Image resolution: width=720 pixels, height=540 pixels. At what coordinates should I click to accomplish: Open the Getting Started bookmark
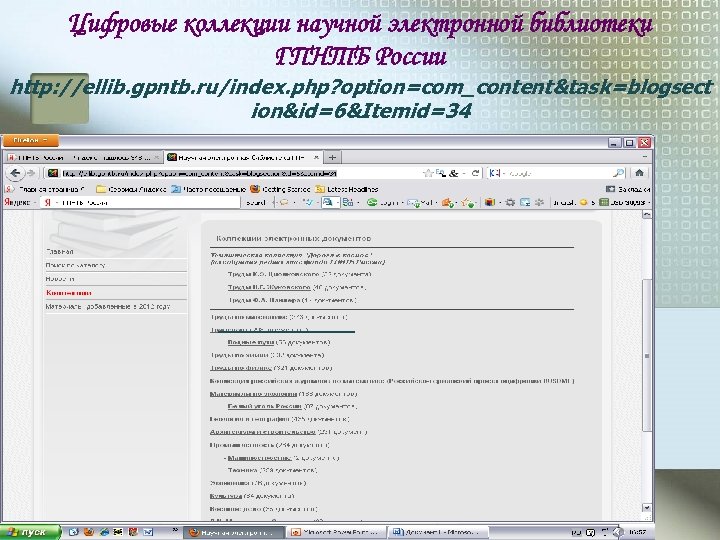click(x=280, y=189)
